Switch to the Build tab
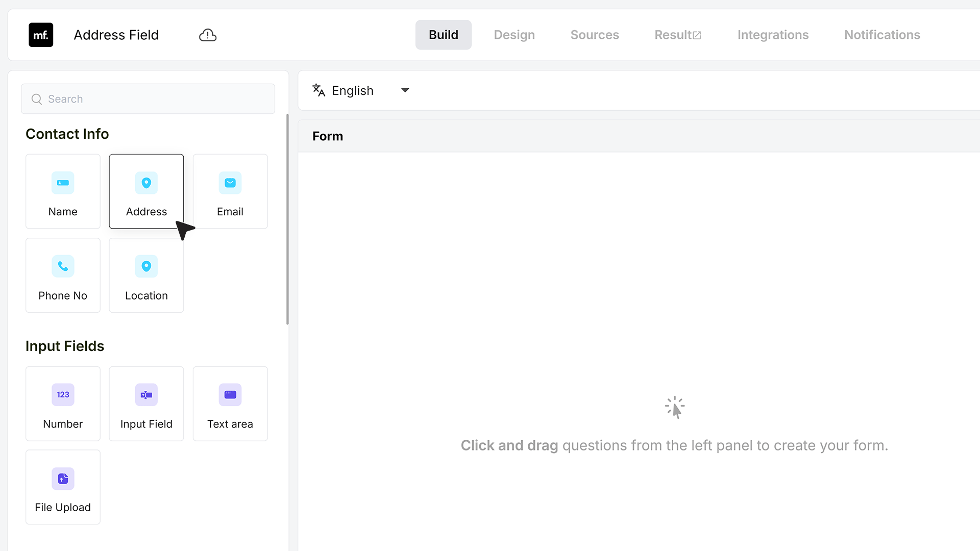Viewport: 980px width, 551px height. point(444,35)
